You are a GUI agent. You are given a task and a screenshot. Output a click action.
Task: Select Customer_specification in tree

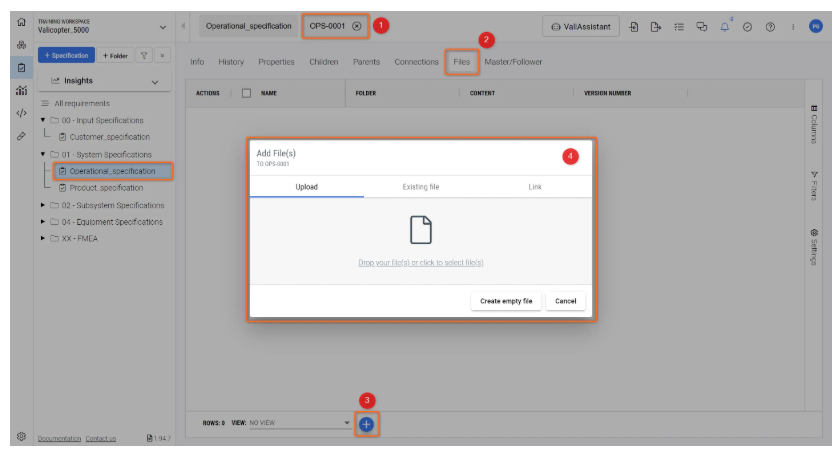coord(110,137)
